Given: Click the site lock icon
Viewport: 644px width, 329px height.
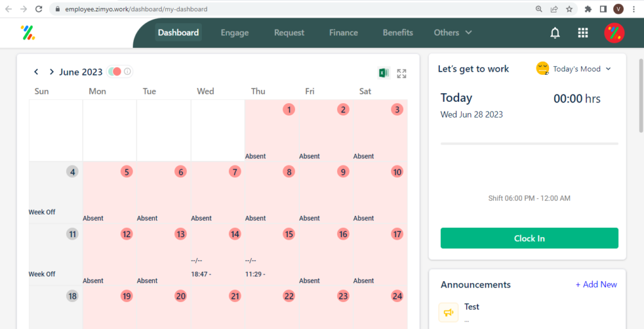Looking at the screenshot, I should coord(57,9).
